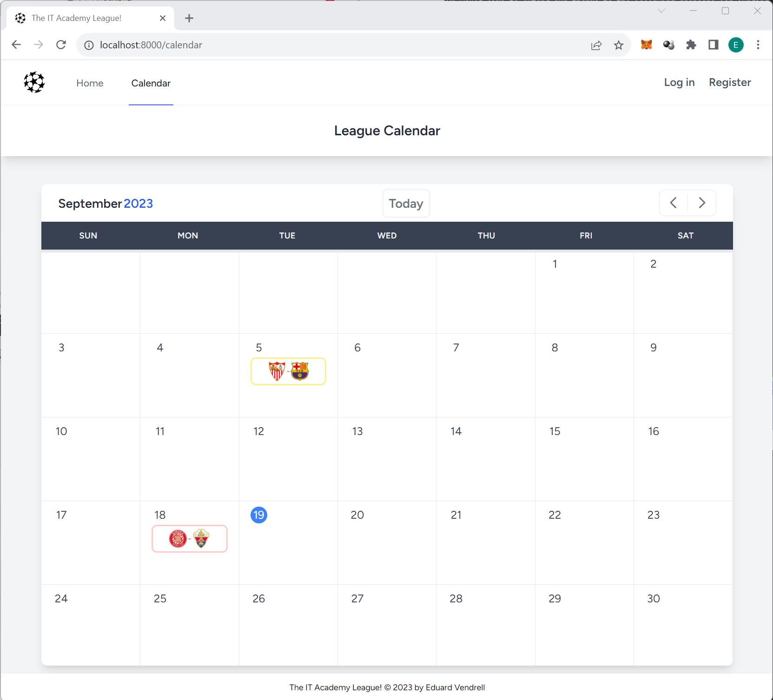Toggle bookmark star for this page
The image size is (773, 700).
pos(618,45)
